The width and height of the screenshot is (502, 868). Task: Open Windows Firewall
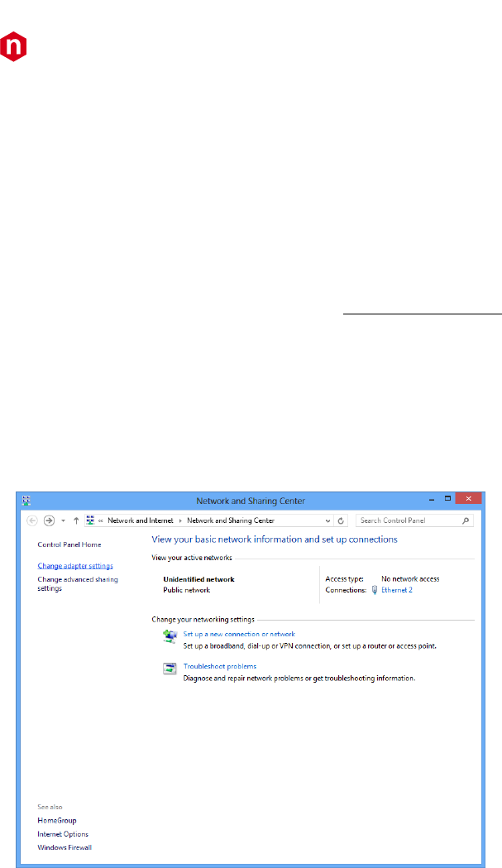[x=65, y=847]
